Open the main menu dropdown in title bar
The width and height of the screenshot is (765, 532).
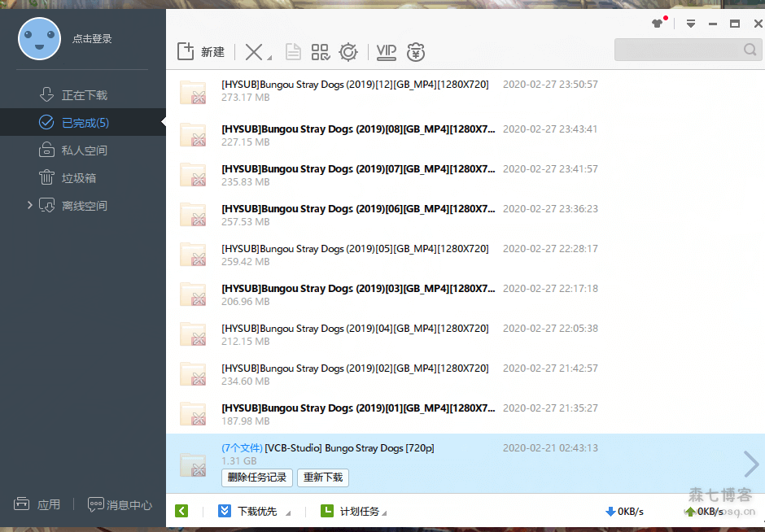(x=691, y=24)
